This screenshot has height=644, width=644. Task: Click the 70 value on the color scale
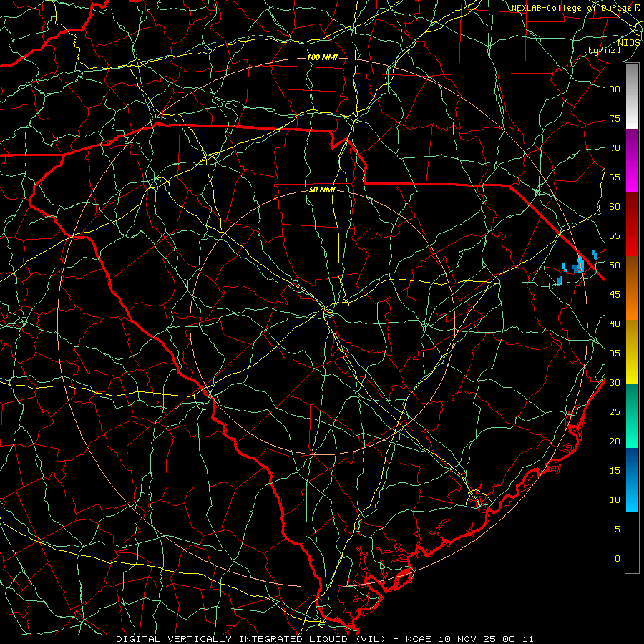point(615,148)
